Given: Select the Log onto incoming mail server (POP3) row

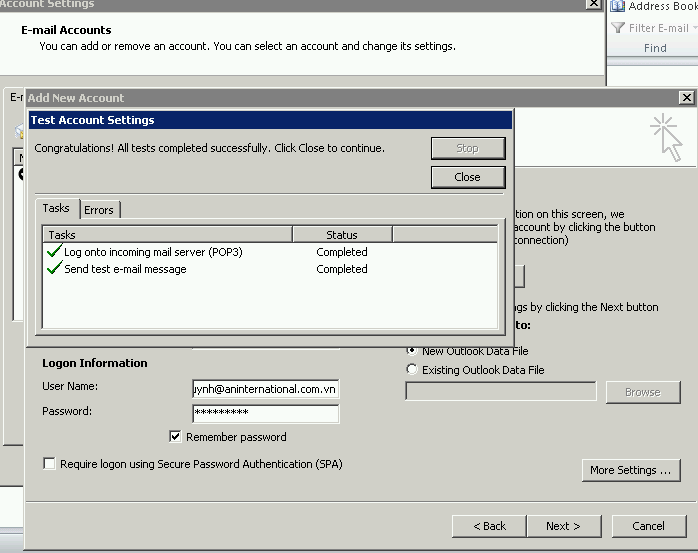Looking at the screenshot, I should pos(270,252).
